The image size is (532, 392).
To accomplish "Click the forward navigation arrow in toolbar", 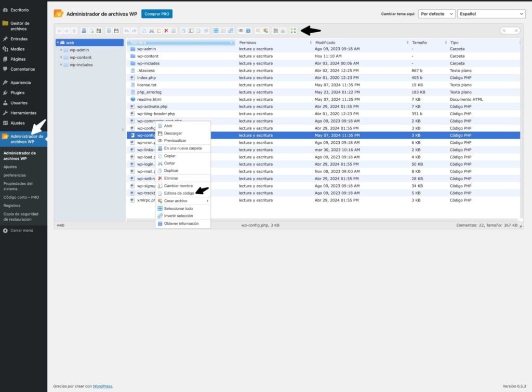I will tap(66, 31).
